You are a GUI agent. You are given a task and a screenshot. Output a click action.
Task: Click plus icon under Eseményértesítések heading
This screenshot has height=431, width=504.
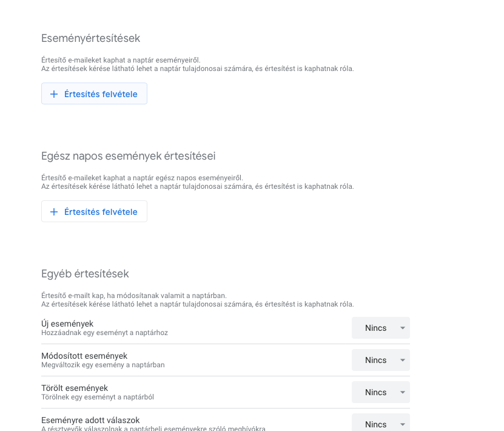point(54,94)
